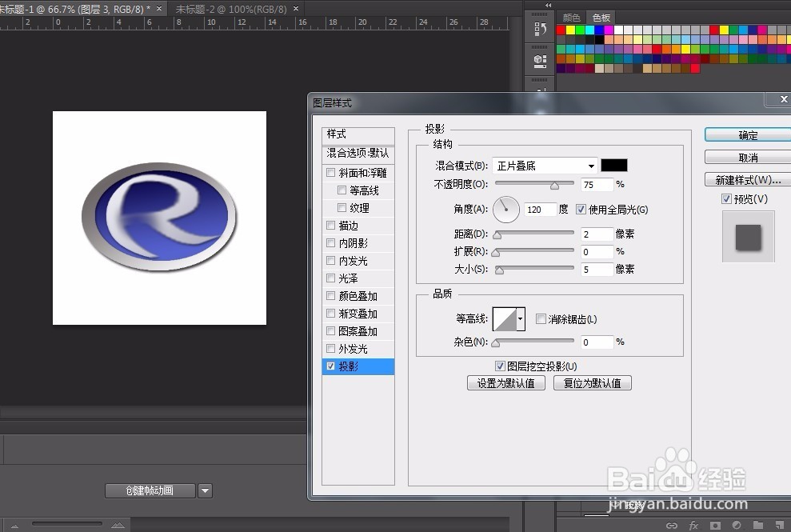The image size is (791, 532).
Task: Click the 距离 slider handle
Action: coord(497,235)
